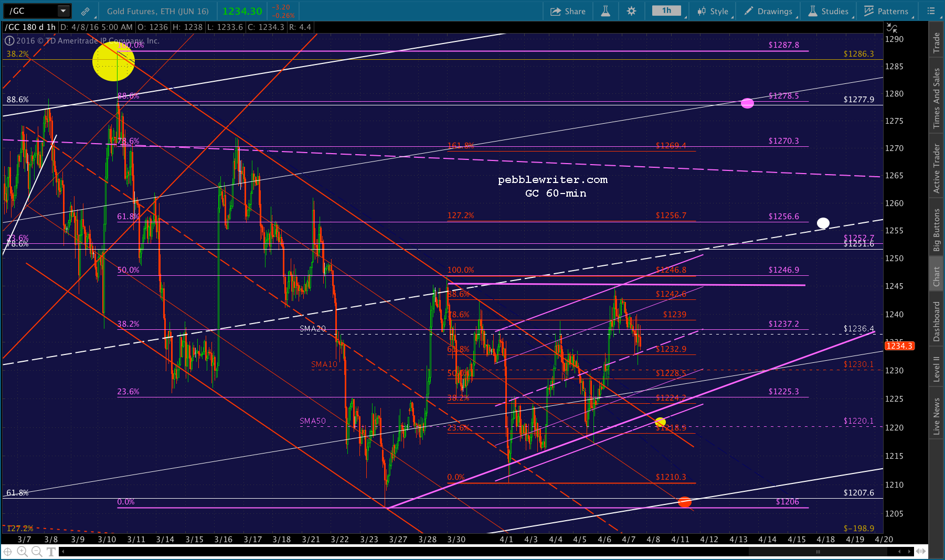
Task: Click the Gold Futures, ETH (JUN 16) description
Action: coord(157,11)
